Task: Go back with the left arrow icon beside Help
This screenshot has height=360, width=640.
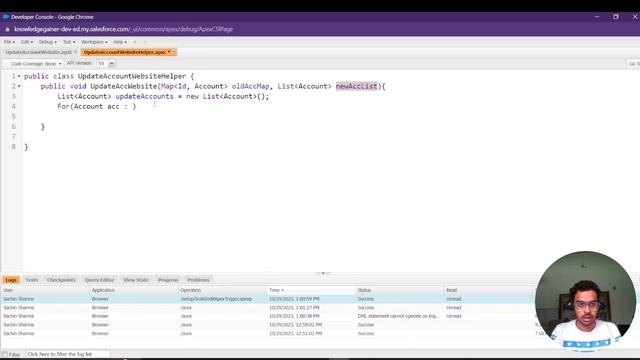Action: [x=135, y=42]
